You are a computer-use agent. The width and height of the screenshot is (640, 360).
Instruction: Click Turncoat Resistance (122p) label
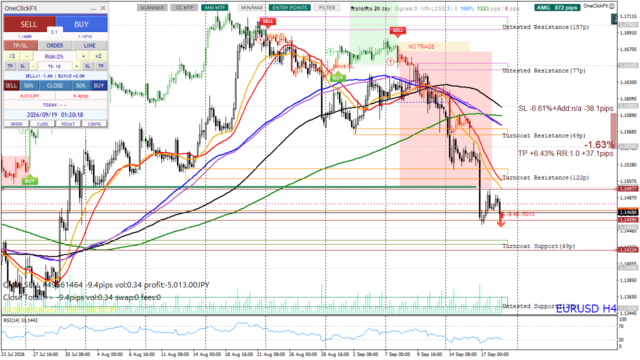[546, 178]
